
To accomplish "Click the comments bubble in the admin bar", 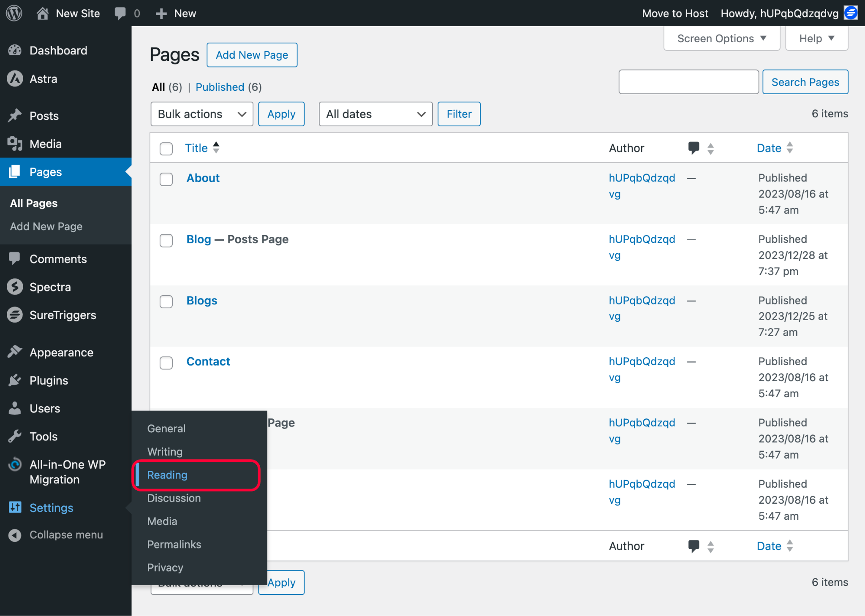I will pos(120,13).
